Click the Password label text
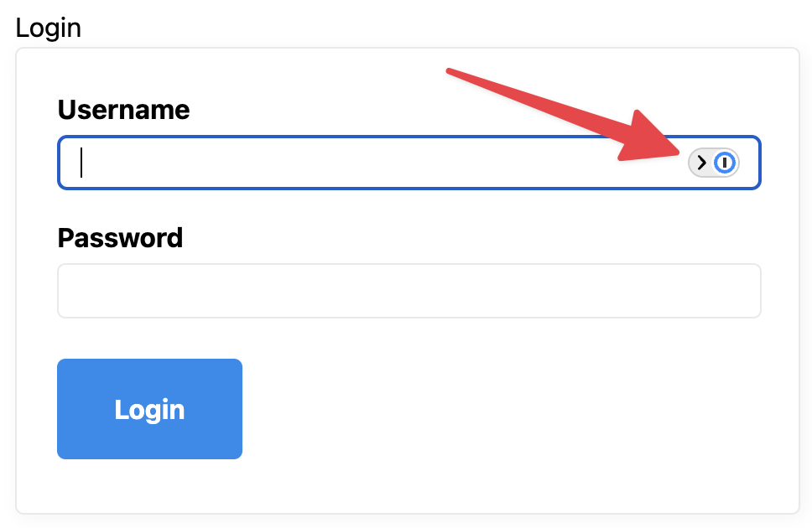This screenshot has height=528, width=812. pos(120,238)
